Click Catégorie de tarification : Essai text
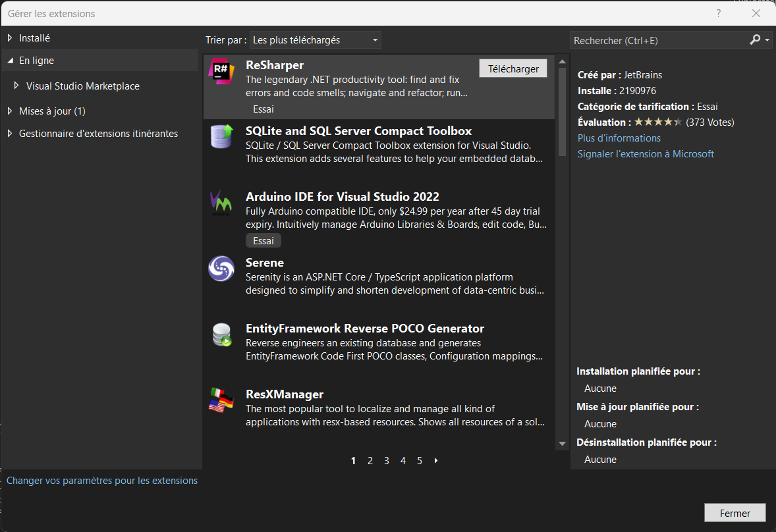Screen dimensions: 776x532 (x=648, y=107)
